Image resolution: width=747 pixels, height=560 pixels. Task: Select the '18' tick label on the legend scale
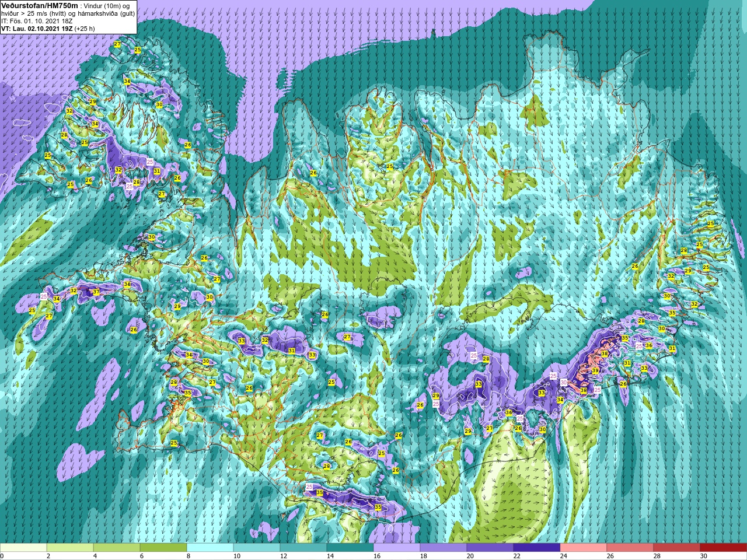coord(423,556)
